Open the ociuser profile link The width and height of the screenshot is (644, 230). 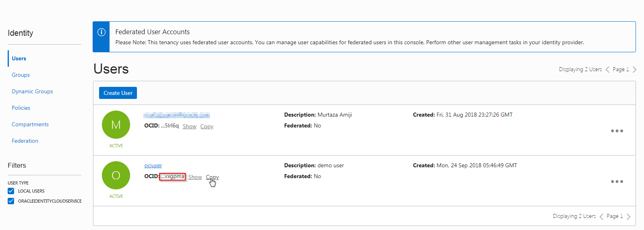click(x=153, y=166)
